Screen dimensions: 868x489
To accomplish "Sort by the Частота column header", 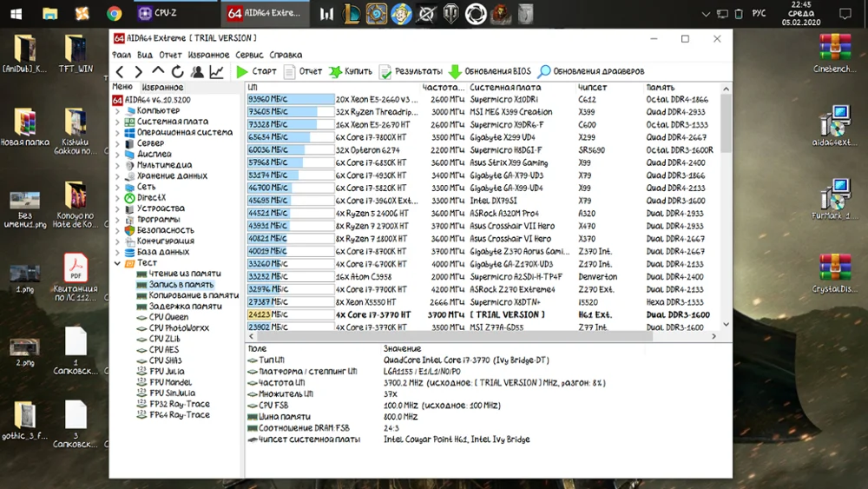I will (x=444, y=88).
